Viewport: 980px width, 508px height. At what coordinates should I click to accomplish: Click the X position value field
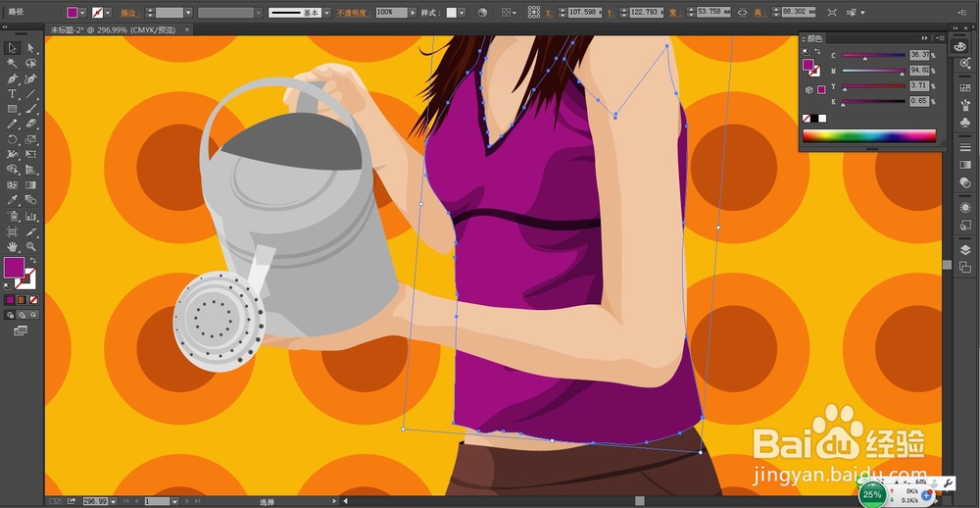point(584,13)
